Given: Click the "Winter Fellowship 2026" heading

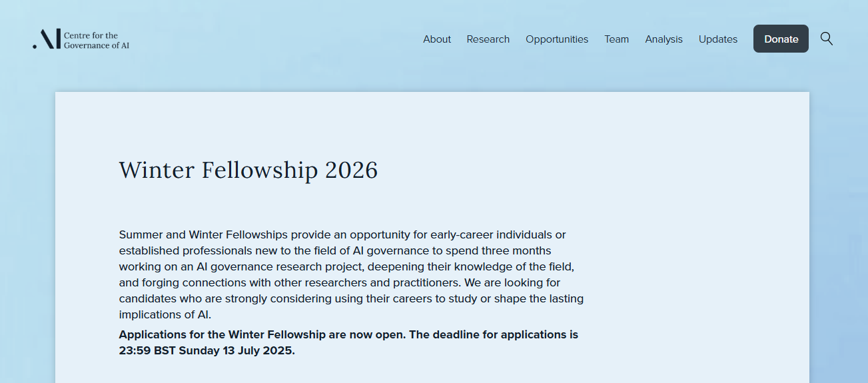Looking at the screenshot, I should pyautogui.click(x=248, y=171).
